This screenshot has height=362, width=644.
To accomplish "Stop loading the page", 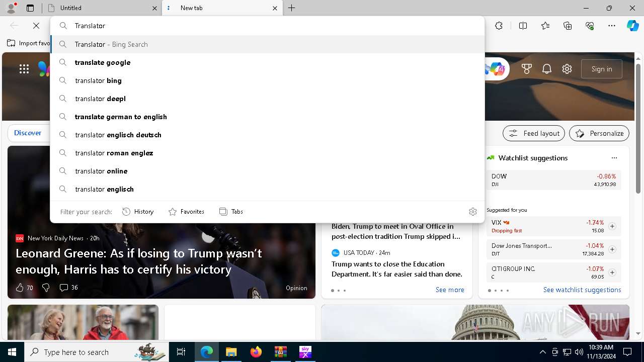I will coord(36,26).
